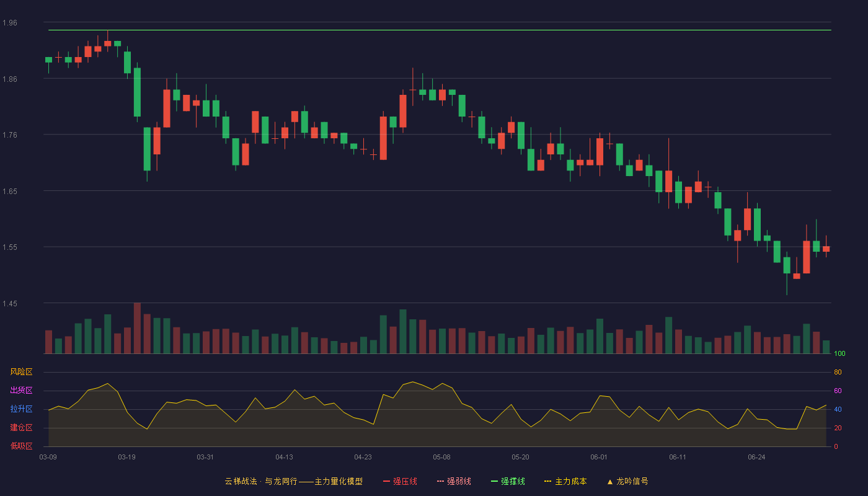
Task: Click the red 0 indicator axis value
Action: coord(836,446)
